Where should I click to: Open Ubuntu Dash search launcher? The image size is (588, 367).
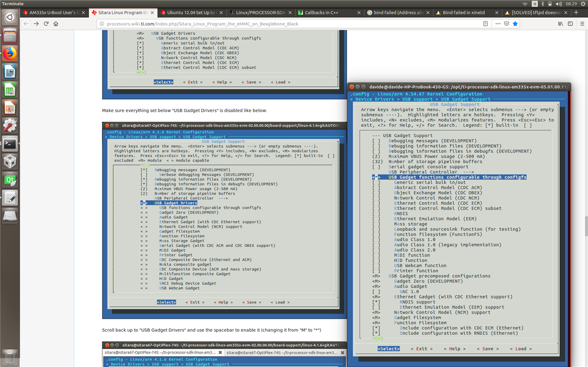point(10,18)
